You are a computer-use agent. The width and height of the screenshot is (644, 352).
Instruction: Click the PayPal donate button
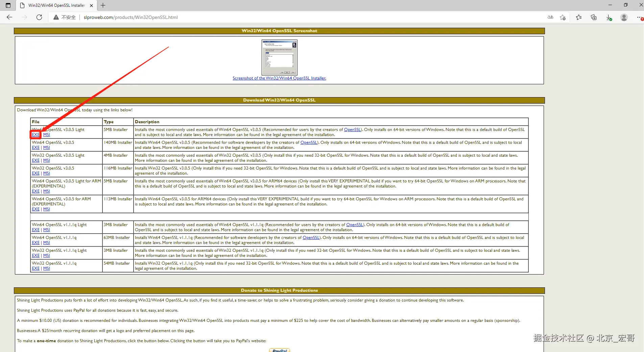tap(280, 350)
